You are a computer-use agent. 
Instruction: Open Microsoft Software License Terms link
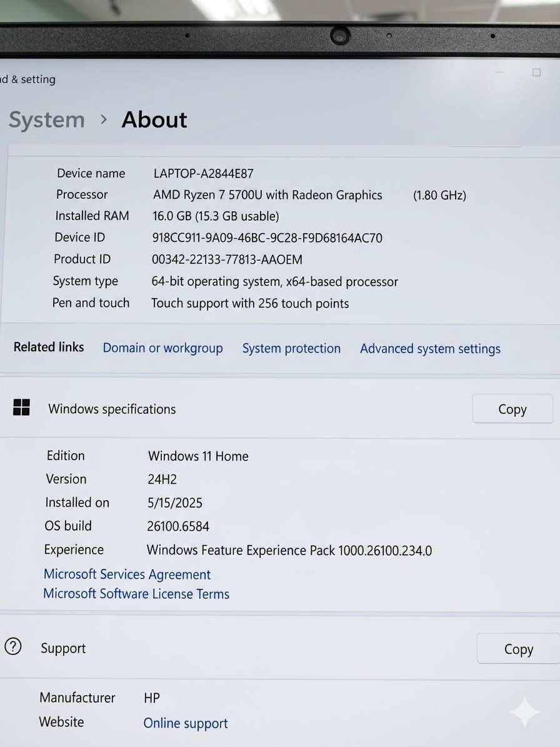(136, 594)
